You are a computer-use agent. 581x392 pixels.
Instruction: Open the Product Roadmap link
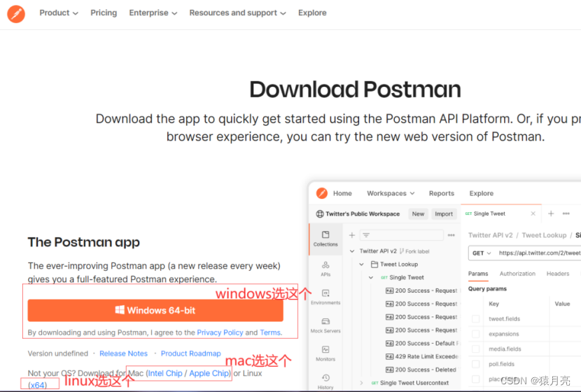191,353
